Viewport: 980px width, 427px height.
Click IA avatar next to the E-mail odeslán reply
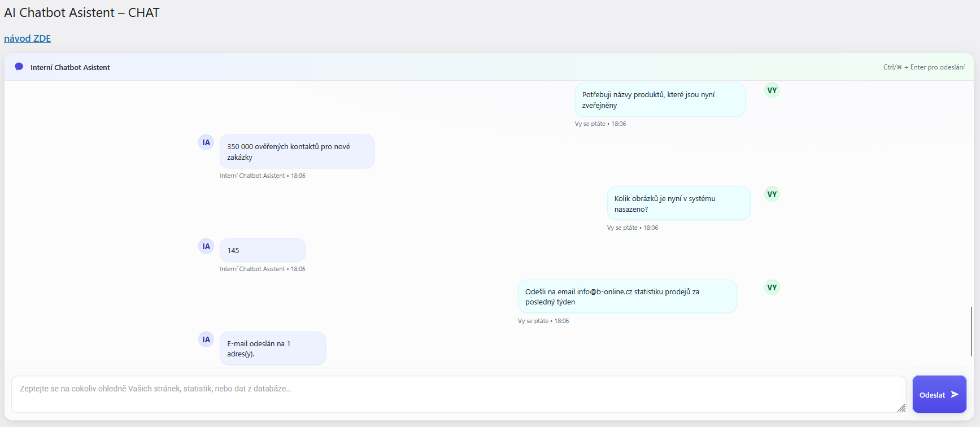point(206,339)
